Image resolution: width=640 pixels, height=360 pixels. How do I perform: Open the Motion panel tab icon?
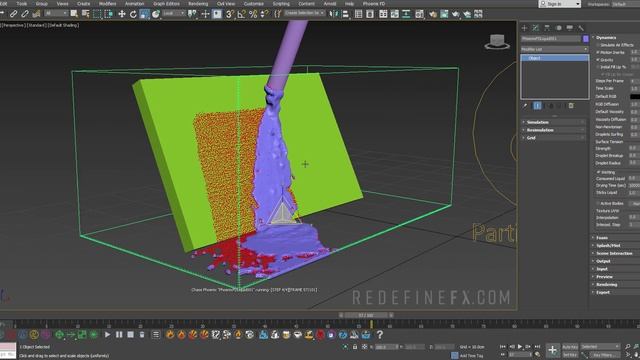click(x=558, y=28)
